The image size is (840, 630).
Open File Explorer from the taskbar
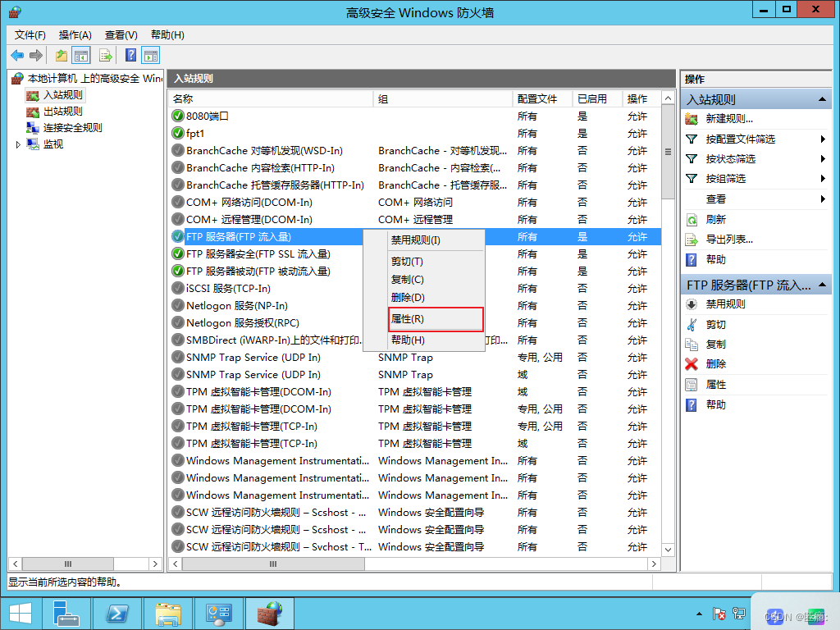pyautogui.click(x=168, y=614)
